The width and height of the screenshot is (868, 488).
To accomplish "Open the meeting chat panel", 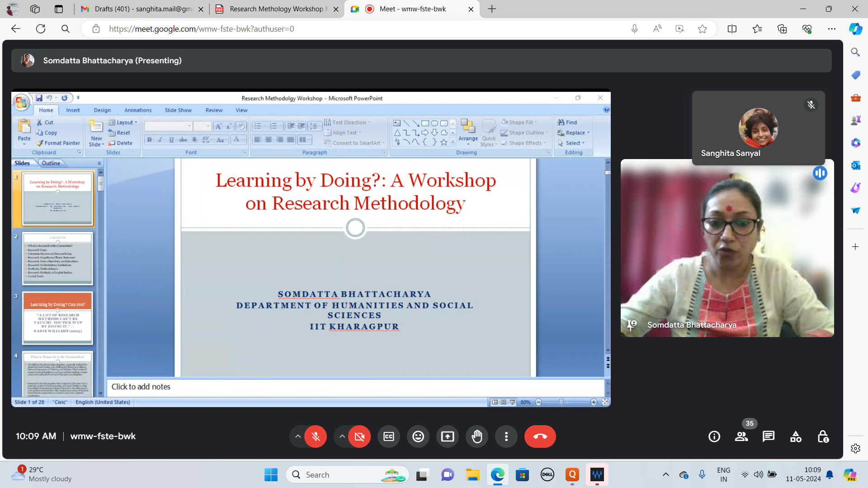I will pyautogui.click(x=768, y=436).
